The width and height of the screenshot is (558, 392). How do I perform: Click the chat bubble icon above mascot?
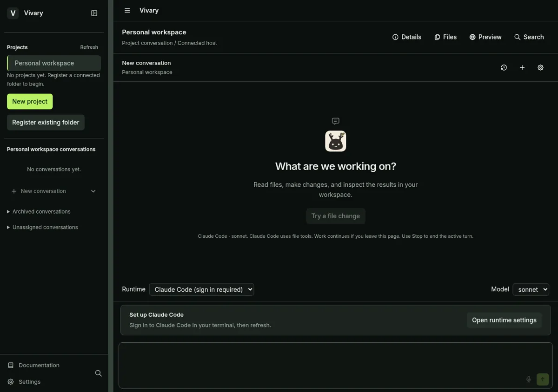tap(336, 121)
